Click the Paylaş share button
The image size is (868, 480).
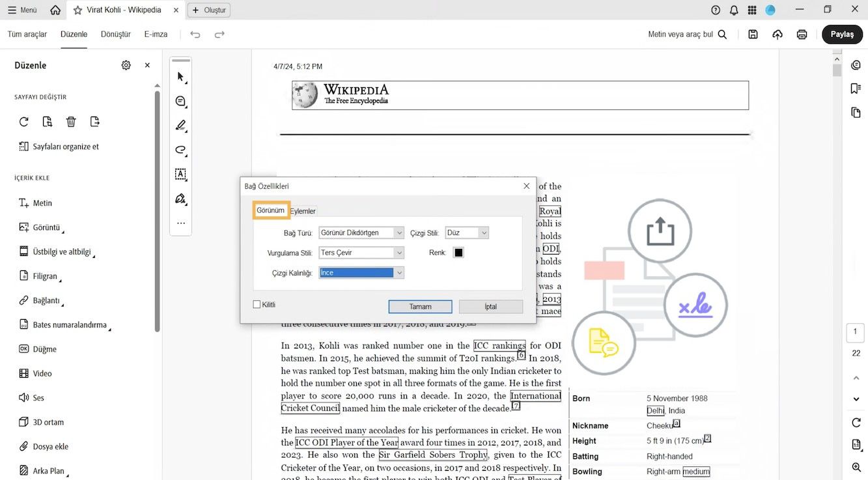[842, 35]
